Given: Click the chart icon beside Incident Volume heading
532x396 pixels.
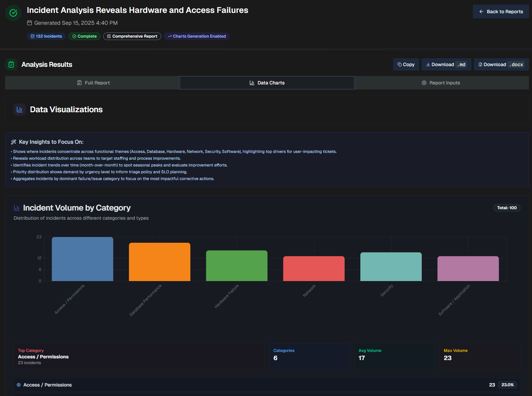Looking at the screenshot, I should (17, 208).
